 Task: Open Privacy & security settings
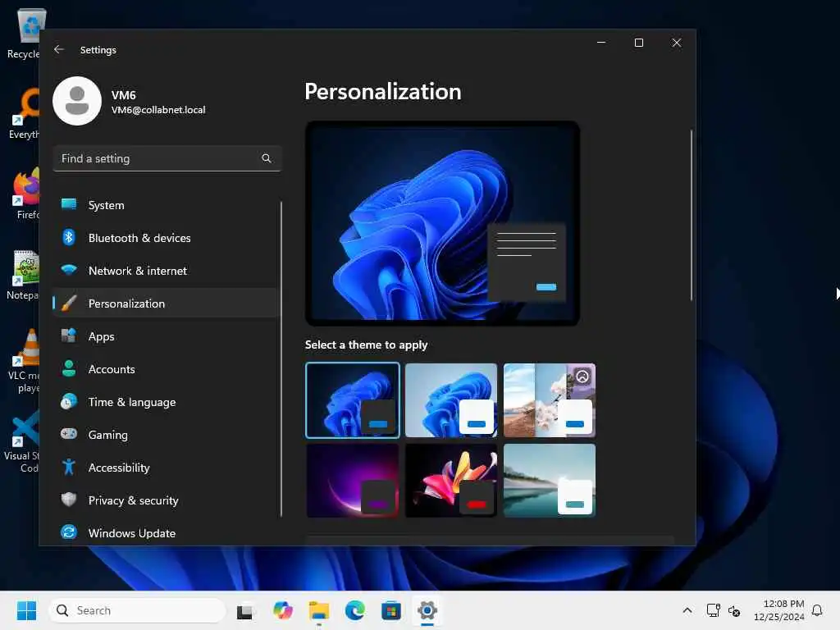pos(166,500)
